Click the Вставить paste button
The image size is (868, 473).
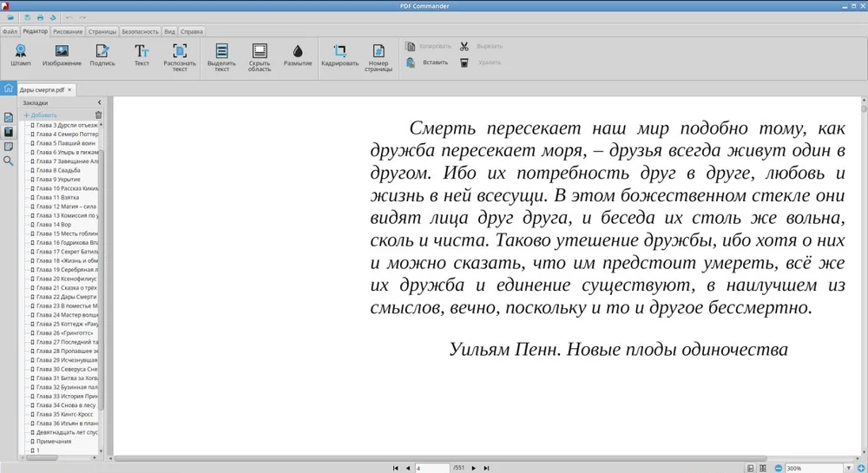pos(427,62)
